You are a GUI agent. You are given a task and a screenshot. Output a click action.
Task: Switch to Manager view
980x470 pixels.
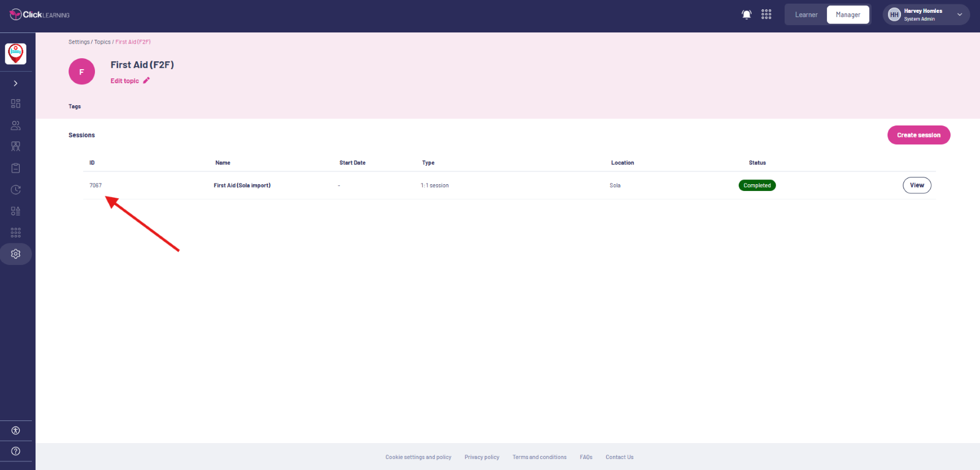pyautogui.click(x=848, y=15)
